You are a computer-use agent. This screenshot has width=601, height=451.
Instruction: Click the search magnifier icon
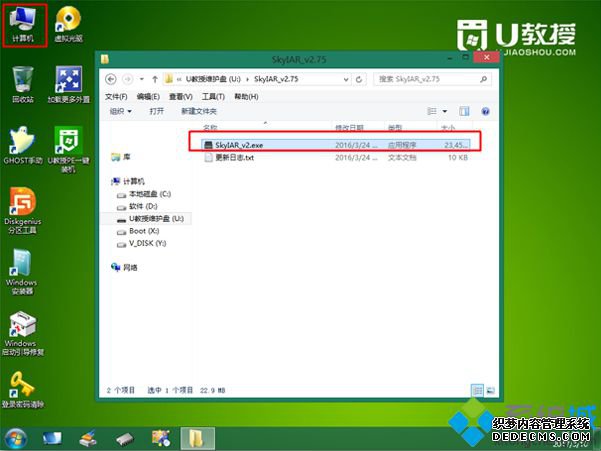pos(484,79)
